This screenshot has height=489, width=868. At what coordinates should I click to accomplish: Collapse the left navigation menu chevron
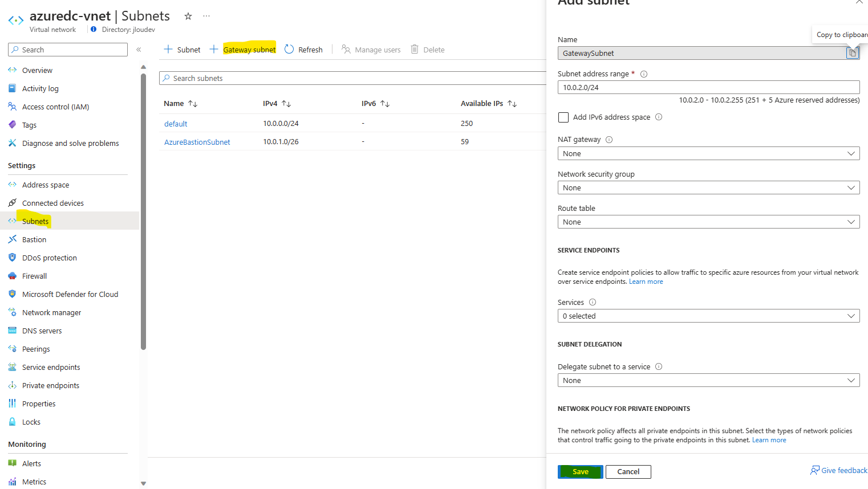coord(139,50)
